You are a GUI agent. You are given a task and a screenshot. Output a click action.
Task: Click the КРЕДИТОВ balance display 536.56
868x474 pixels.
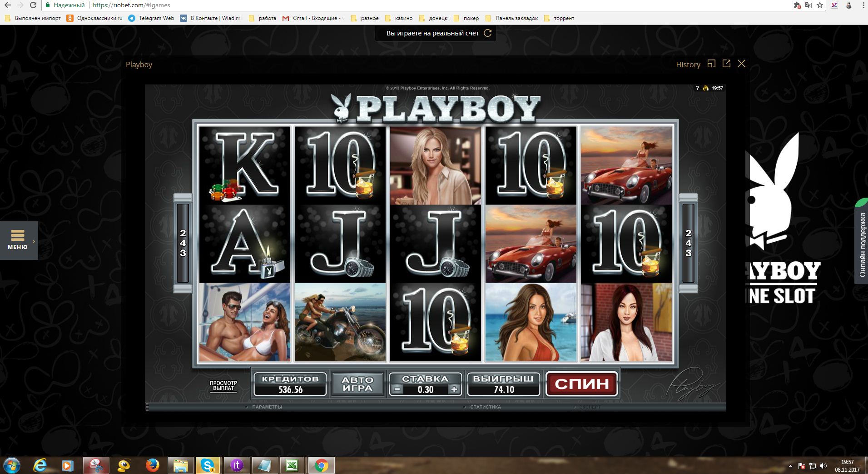point(290,384)
